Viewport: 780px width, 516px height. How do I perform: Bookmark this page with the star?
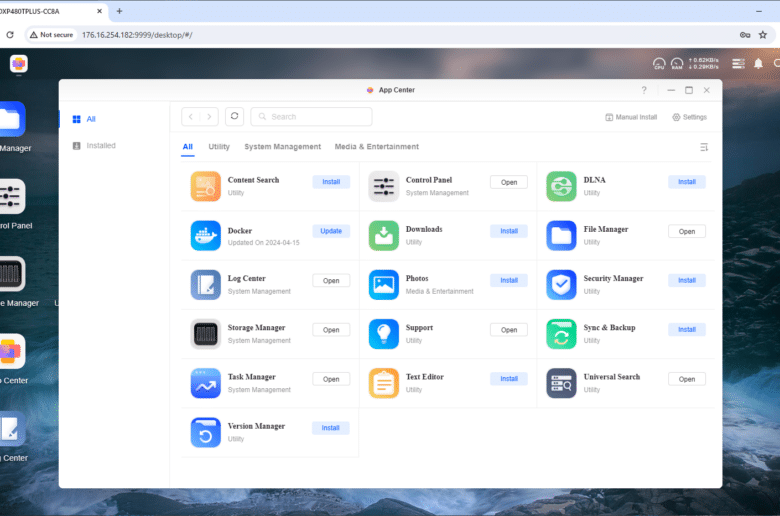pyautogui.click(x=763, y=35)
